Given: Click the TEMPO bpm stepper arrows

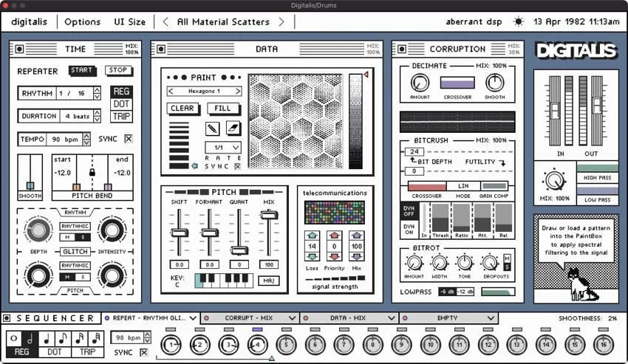Looking at the screenshot, I should pos(86,139).
